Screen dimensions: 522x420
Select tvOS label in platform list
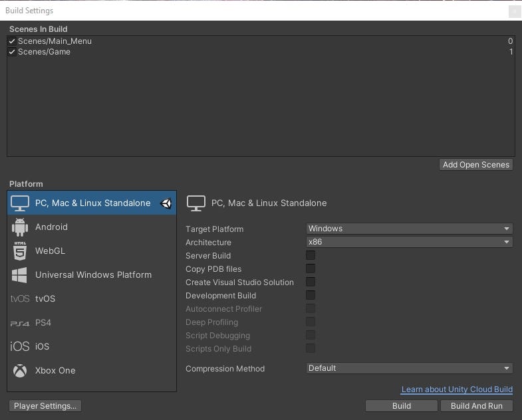point(45,299)
